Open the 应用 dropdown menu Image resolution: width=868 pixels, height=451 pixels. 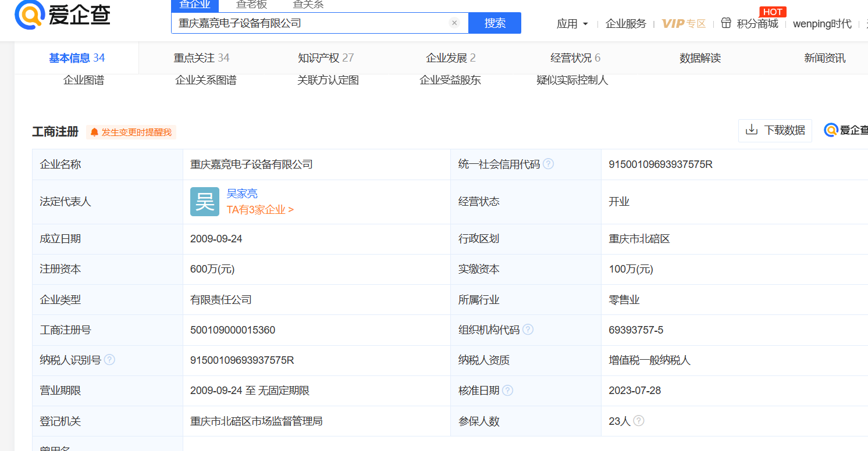(x=572, y=24)
